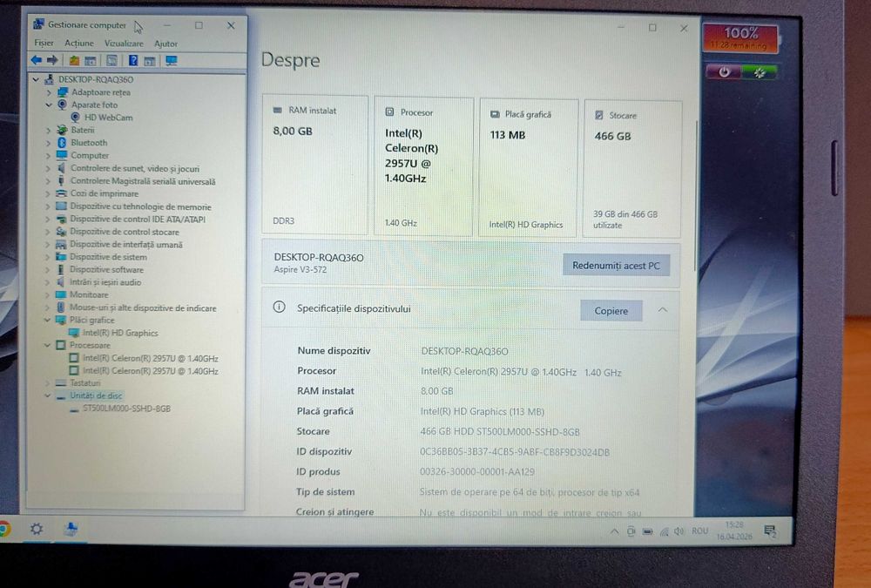Select Dispozitive cu tehnologie de memorie
871x588 pixels.
click(x=140, y=206)
